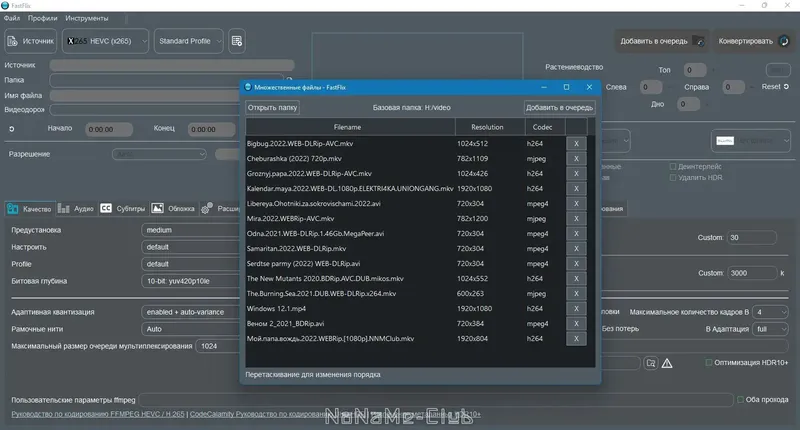Remove The New Mutants 2020 file with X
Viewport: 800px width, 430px height.
576,279
